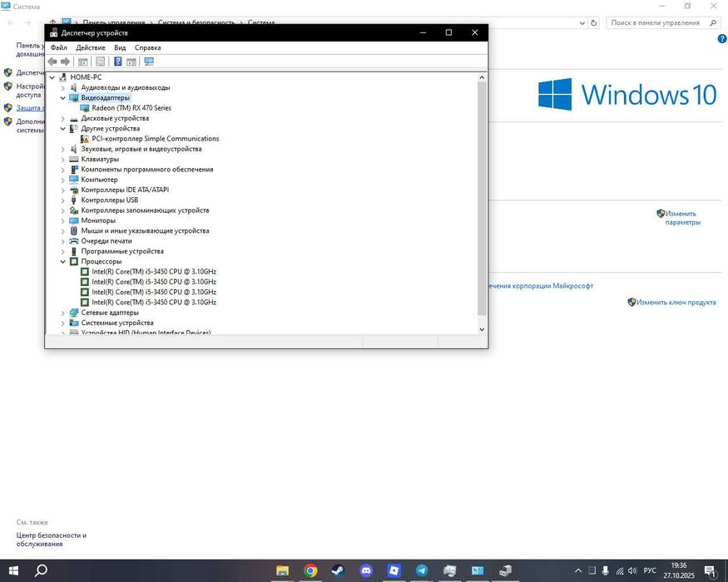Click Изменить параметры link in System window
The width and height of the screenshot is (728, 582).
click(682, 218)
